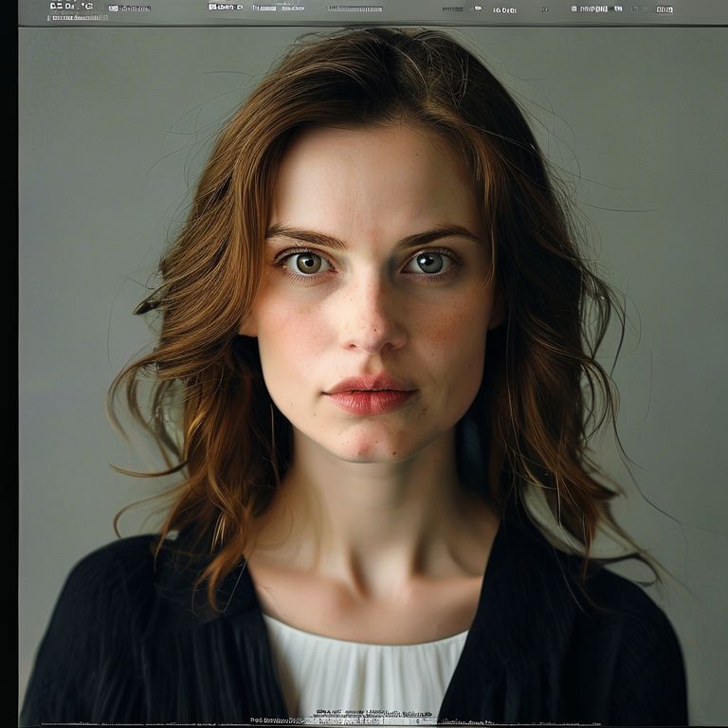
Task: Click the small round icon in the top bar
Action: [477, 9]
